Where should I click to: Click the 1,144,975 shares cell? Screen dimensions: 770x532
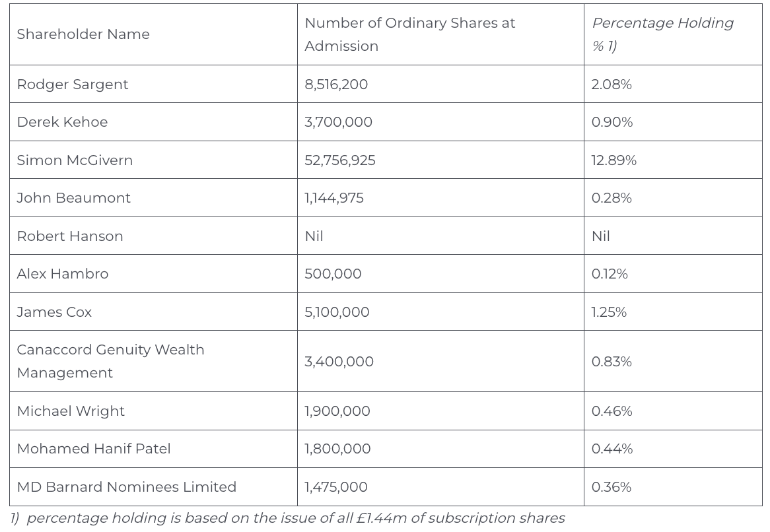[x=334, y=198]
